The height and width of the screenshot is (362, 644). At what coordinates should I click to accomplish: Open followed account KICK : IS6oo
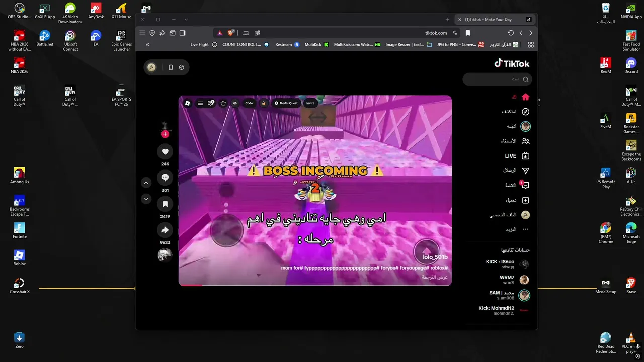tap(508, 264)
